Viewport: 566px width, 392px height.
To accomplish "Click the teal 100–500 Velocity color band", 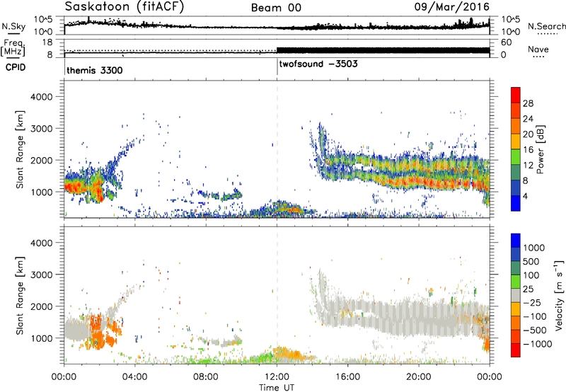I will point(516,268).
